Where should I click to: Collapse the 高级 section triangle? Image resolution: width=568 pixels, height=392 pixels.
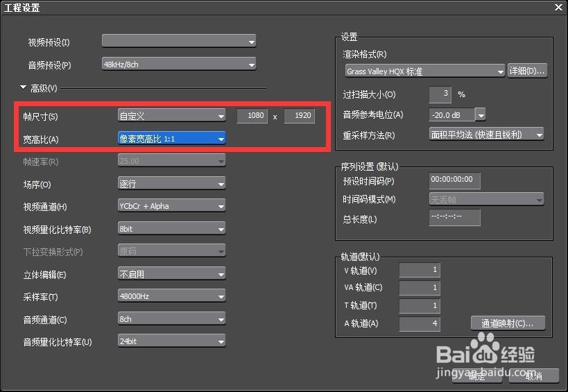click(23, 87)
